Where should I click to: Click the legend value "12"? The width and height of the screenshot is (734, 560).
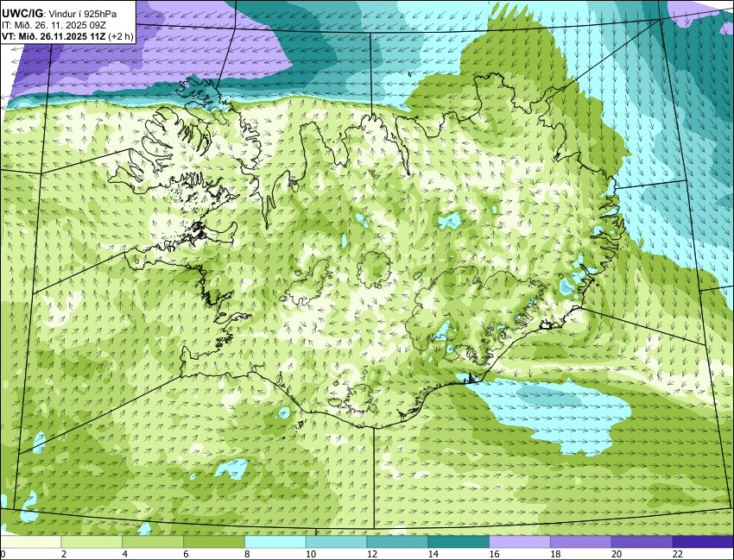[x=372, y=554]
